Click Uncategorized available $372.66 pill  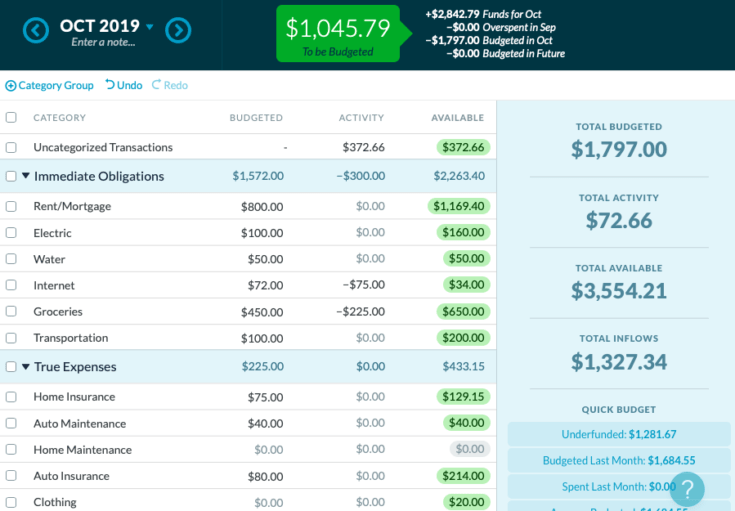463,147
